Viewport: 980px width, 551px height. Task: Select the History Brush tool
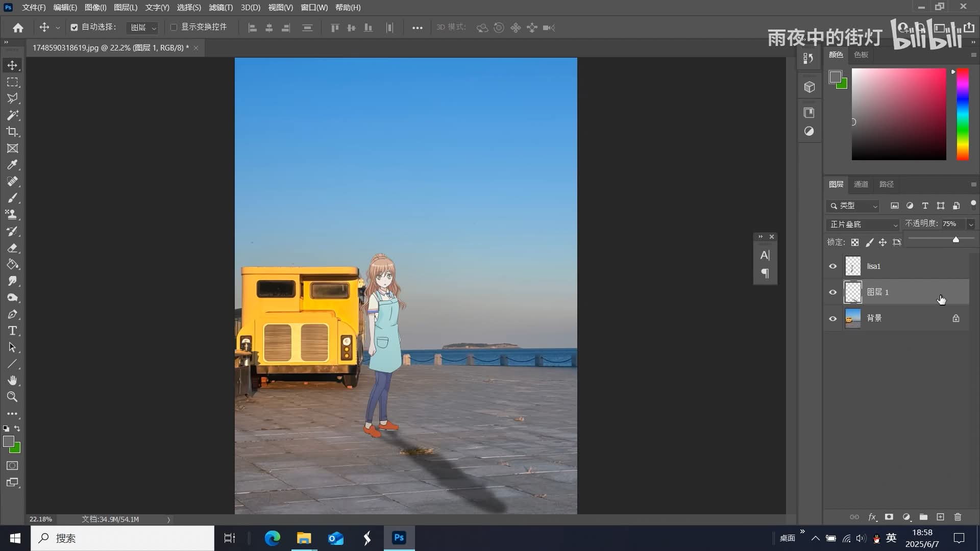[12, 231]
